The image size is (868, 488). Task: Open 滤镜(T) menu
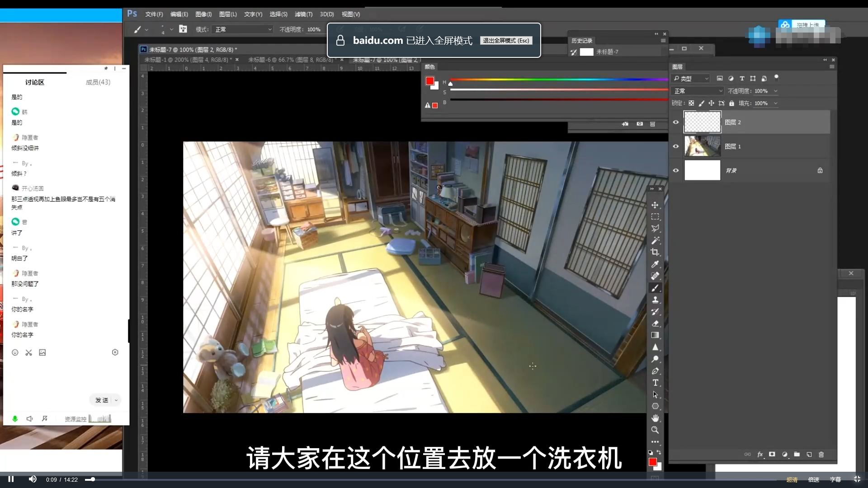pos(303,14)
